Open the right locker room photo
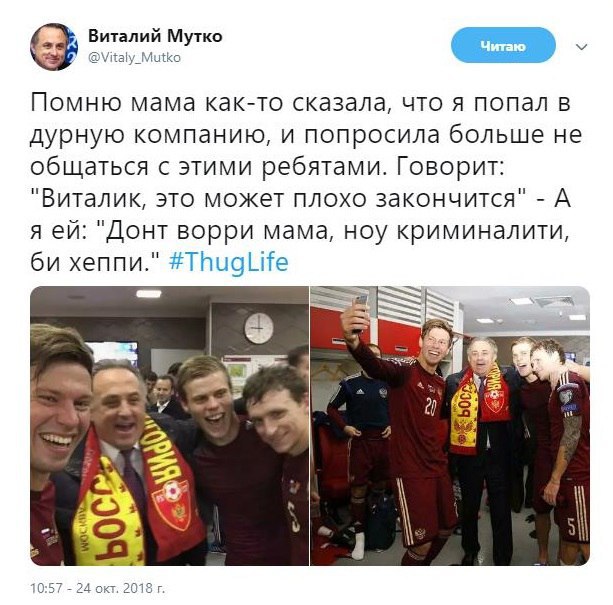Image resolution: width=613 pixels, height=605 pixels. [x=450, y=426]
